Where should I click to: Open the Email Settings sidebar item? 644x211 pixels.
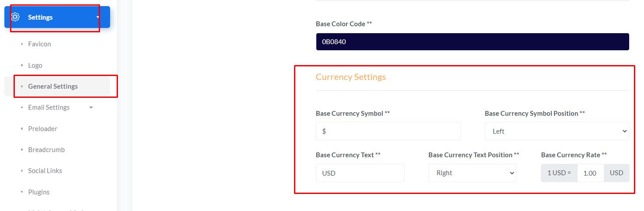pyautogui.click(x=48, y=107)
